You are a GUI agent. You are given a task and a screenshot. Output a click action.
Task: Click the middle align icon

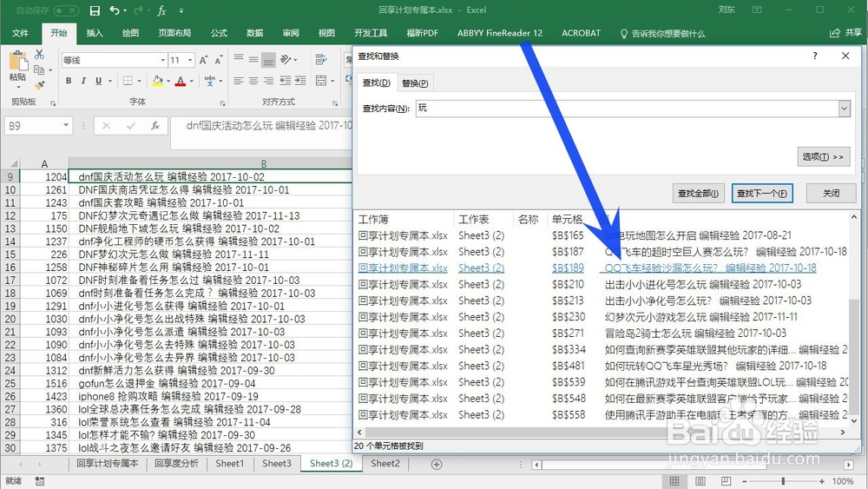tap(253, 59)
